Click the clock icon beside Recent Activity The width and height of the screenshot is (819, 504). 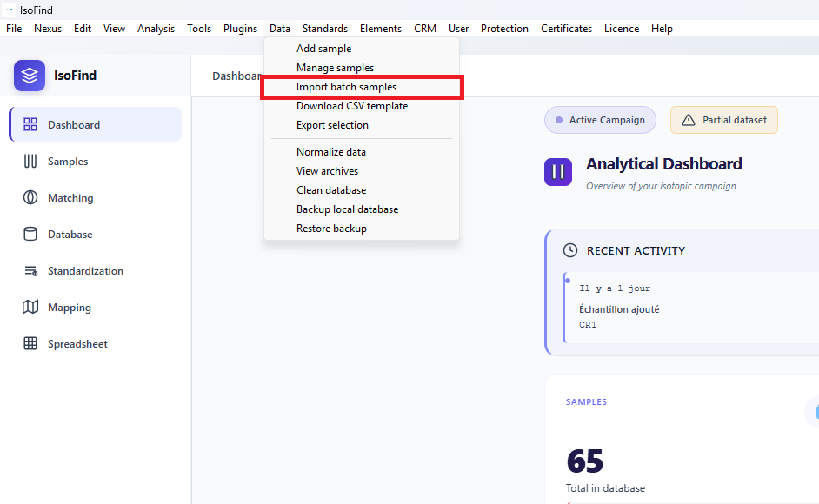pyautogui.click(x=570, y=250)
